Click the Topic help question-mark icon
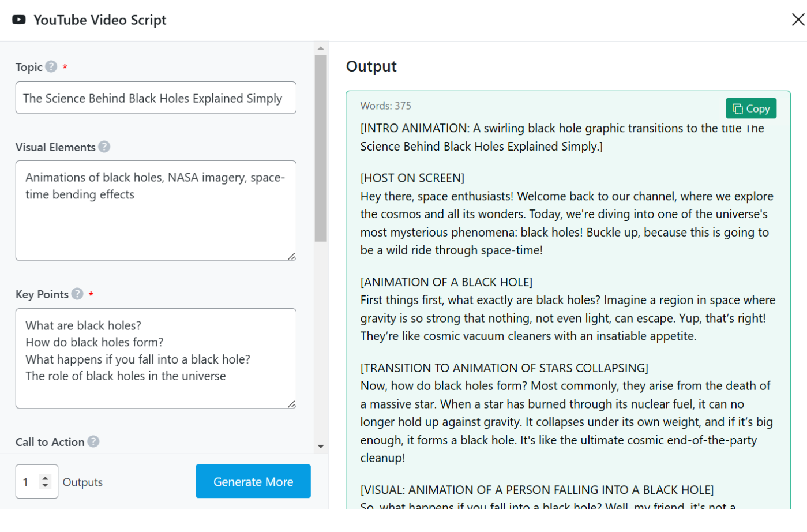The height and width of the screenshot is (532, 807). click(x=51, y=67)
